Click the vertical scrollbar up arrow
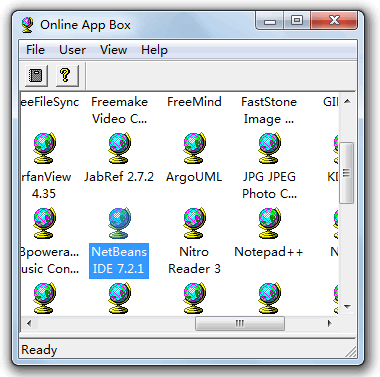This screenshot has width=380, height=377. (347, 101)
